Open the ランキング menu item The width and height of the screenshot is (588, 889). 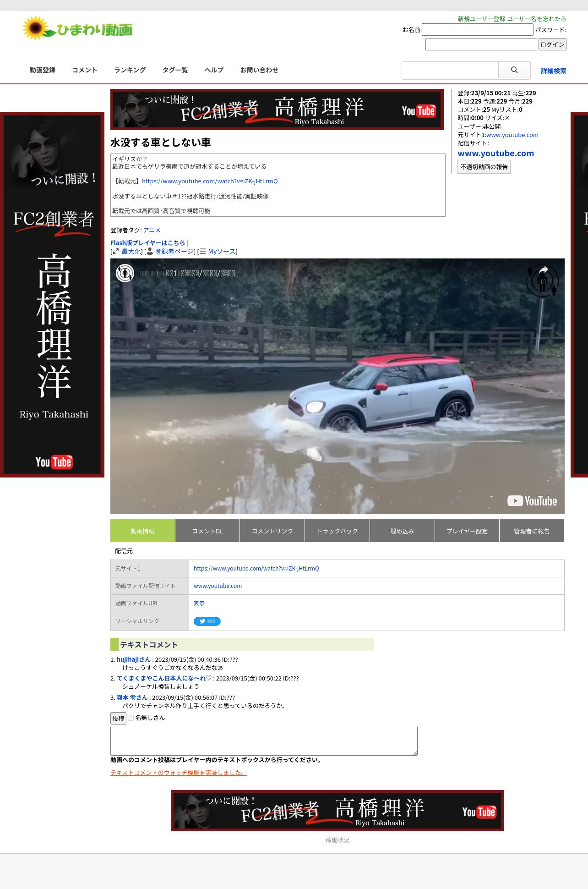tap(130, 70)
